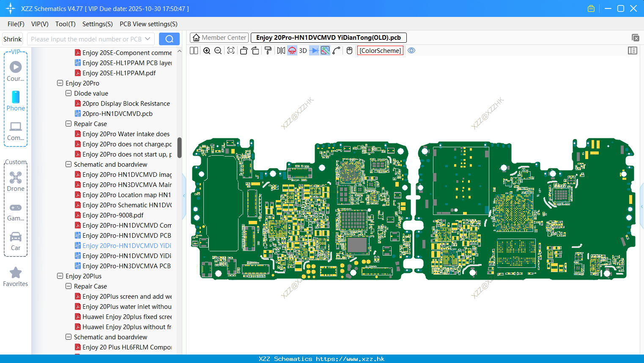Click the left panel collapse handle
The height and width of the screenshot is (363, 644).
pyautogui.click(x=184, y=196)
